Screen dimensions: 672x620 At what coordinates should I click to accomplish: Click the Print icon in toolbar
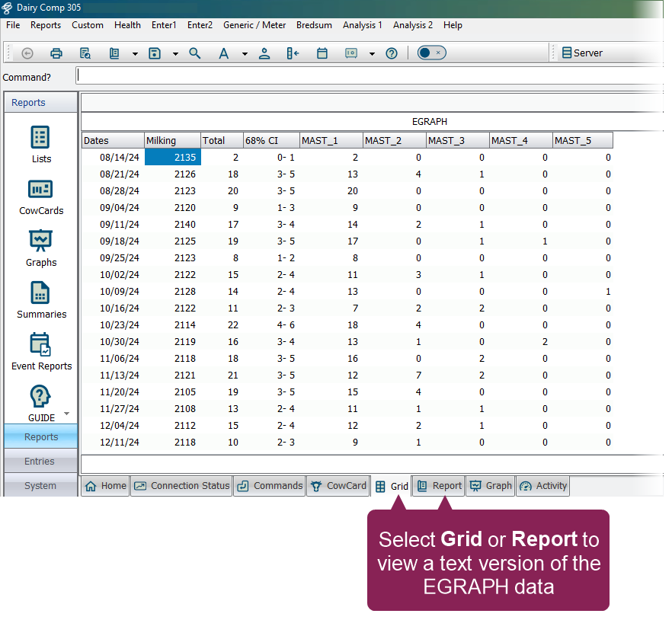(x=56, y=53)
